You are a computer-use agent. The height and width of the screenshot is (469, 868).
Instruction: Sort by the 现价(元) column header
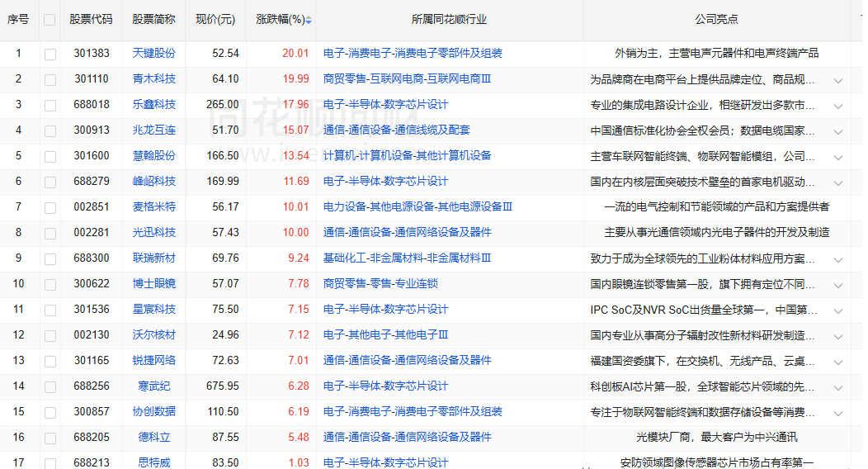[215, 19]
